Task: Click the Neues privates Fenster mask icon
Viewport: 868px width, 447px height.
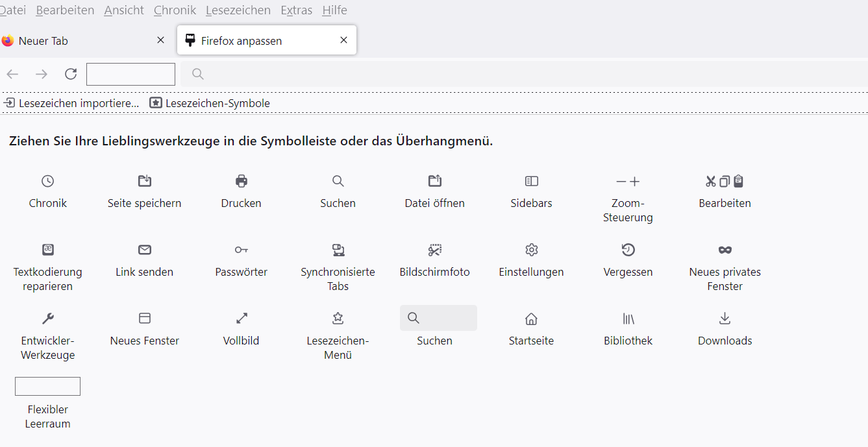Action: coord(725,250)
